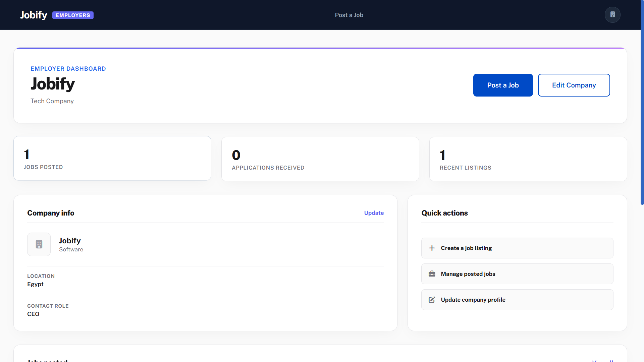The image size is (644, 362).
Task: Click the Recent Listings stat card
Action: (528, 159)
